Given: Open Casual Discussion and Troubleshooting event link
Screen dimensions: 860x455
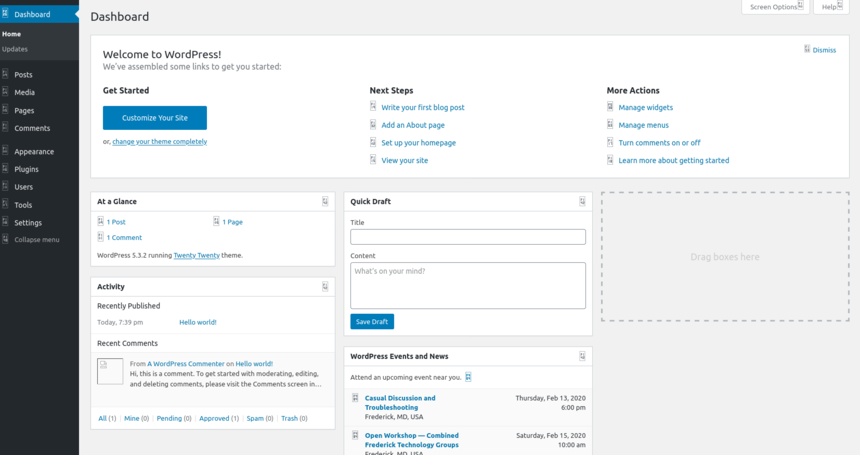Looking at the screenshot, I should coord(400,403).
